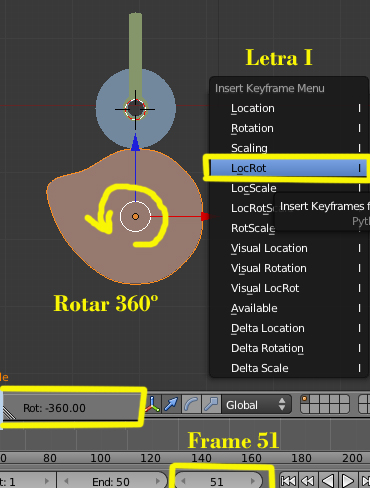Click the current frame field showing 51
Viewport: 370px width, 488px height.
[x=218, y=481]
